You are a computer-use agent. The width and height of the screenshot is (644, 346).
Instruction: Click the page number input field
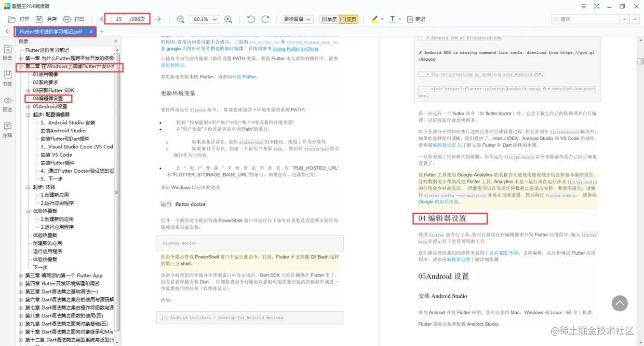[x=118, y=19]
